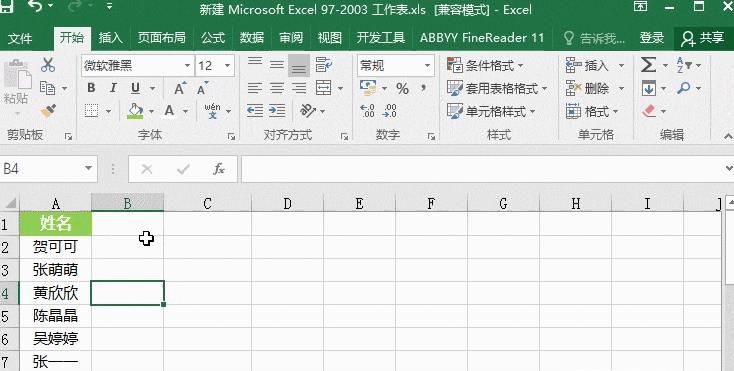Switch to 数据 tab
Viewport: 734px width, 371px height.
point(252,38)
